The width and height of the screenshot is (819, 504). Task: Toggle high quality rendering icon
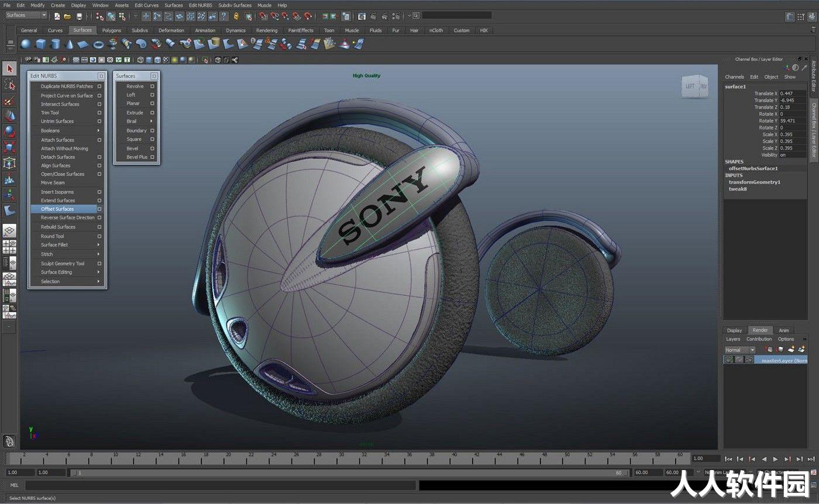coord(191,60)
